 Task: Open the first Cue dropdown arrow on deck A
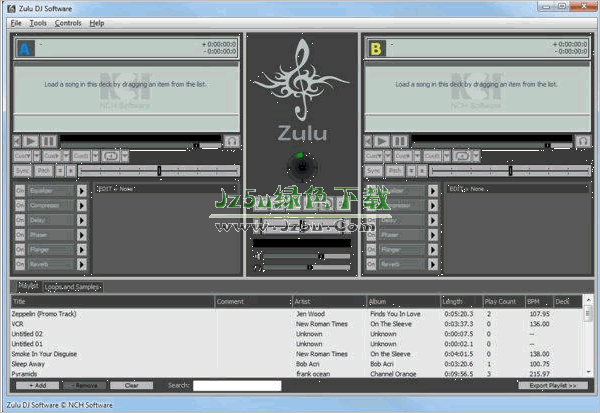37,156
